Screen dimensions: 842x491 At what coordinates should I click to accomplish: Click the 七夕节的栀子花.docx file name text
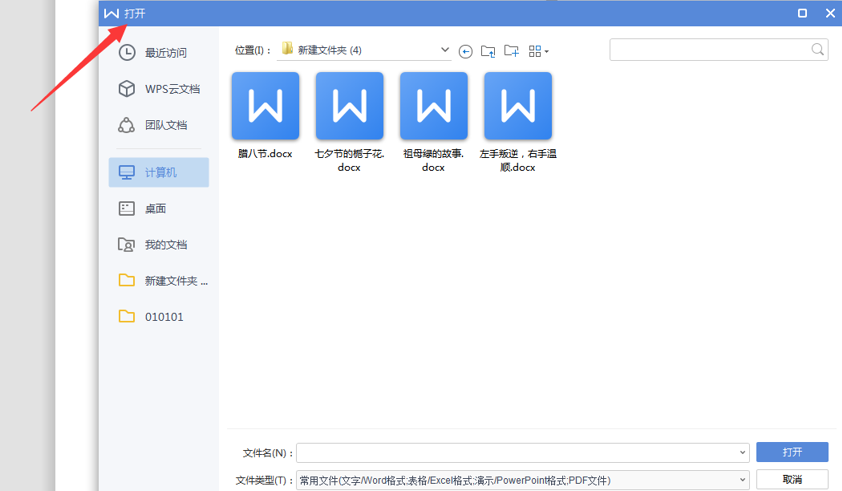coord(350,161)
